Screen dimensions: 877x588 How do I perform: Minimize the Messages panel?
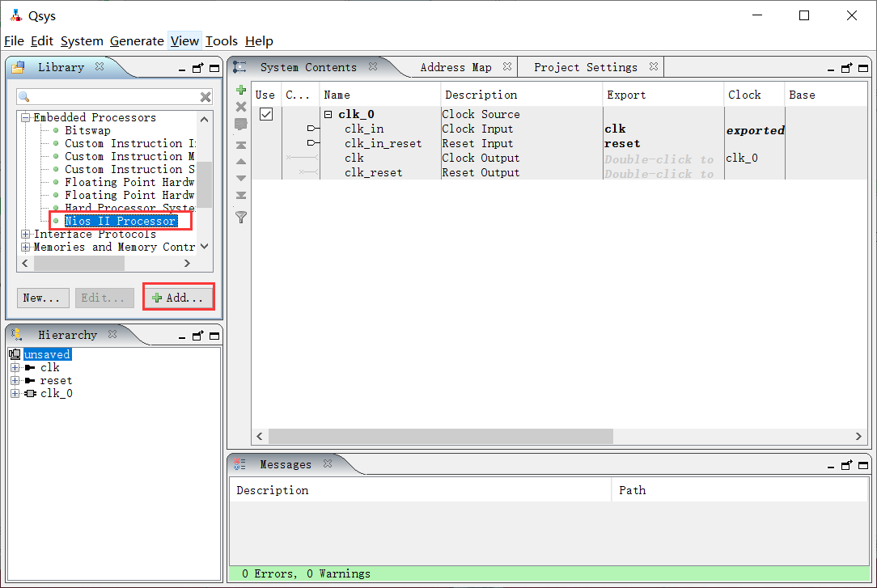831,465
